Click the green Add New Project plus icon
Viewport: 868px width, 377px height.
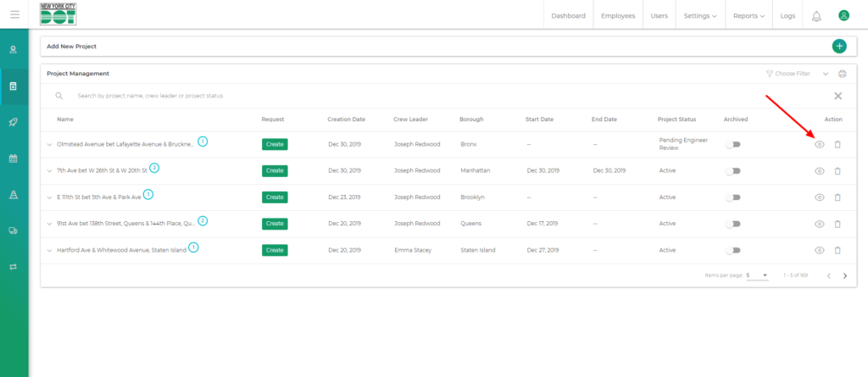[838, 47]
